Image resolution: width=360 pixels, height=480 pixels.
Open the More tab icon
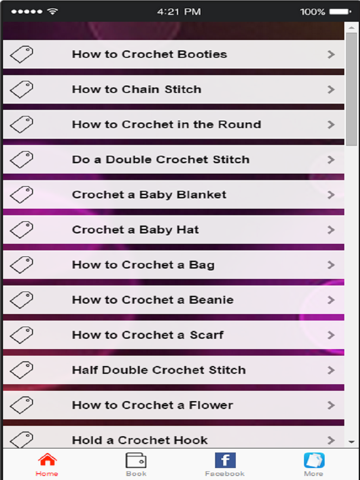coord(314,460)
